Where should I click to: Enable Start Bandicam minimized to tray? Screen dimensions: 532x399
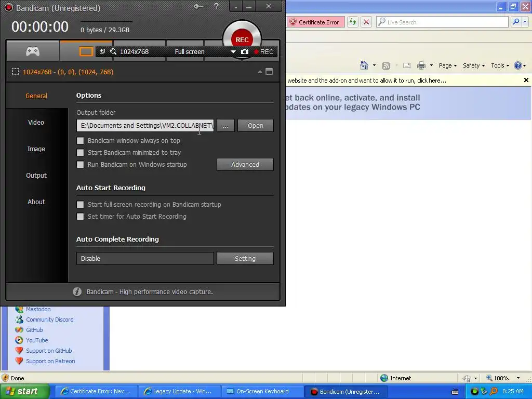[x=81, y=152]
